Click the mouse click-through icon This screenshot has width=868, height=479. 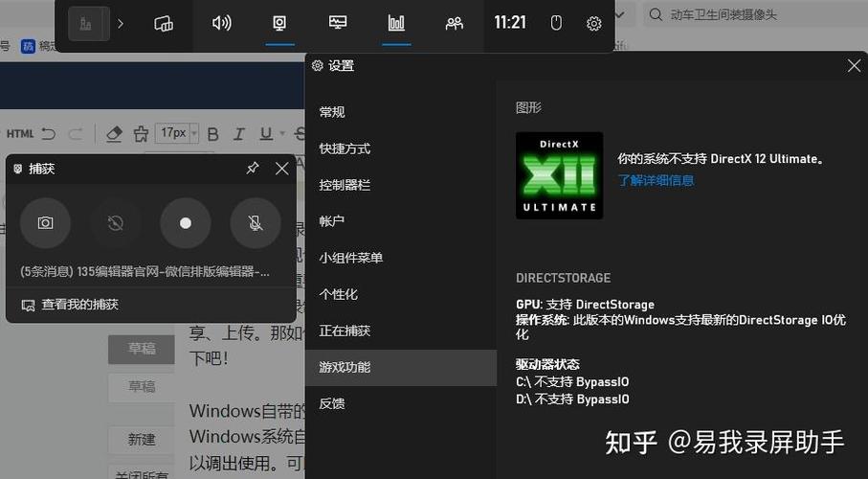(x=556, y=23)
